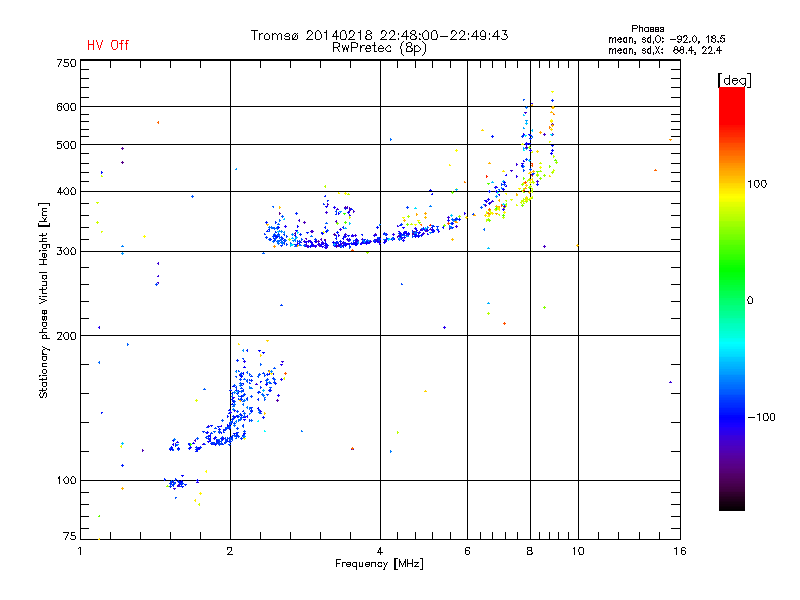Click the y-axis label '750'
Image resolution: width=800 pixels, height=600 pixels.
click(x=66, y=63)
